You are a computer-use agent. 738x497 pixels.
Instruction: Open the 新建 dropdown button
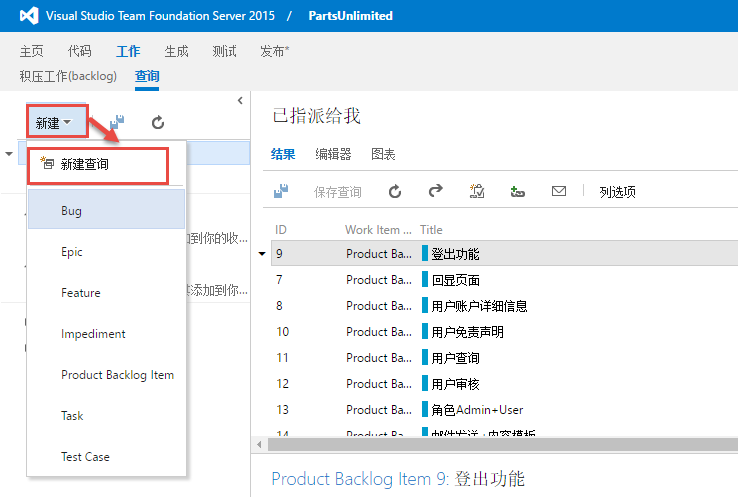pyautogui.click(x=56, y=122)
